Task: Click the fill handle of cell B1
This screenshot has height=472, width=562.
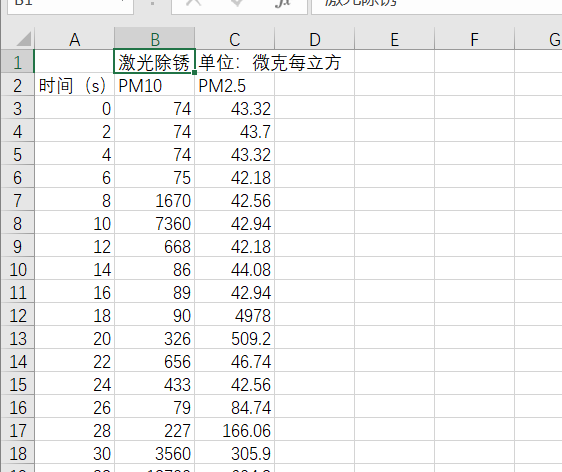Action: [194, 73]
